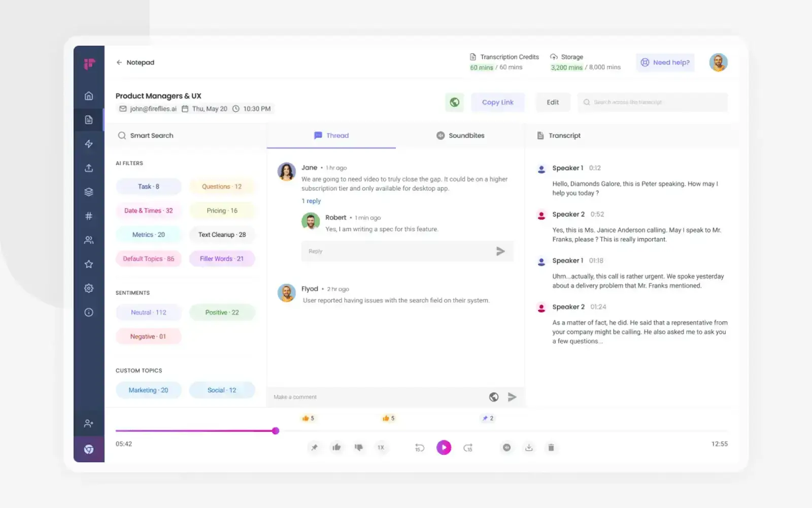Click the add user icon in sidebar
Image resolution: width=812 pixels, height=508 pixels.
tap(89, 423)
